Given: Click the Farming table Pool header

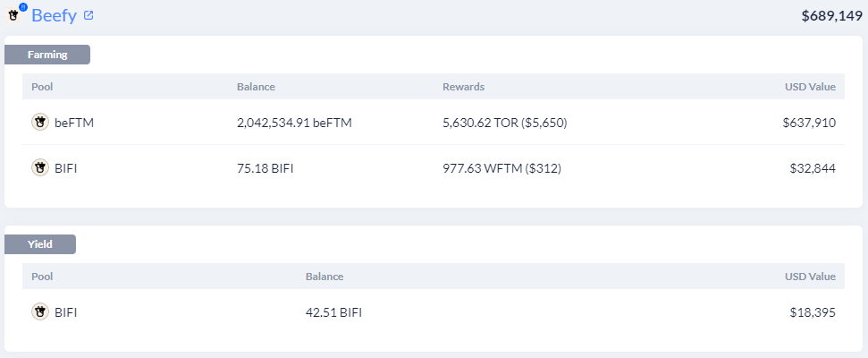Looking at the screenshot, I should tap(42, 87).
